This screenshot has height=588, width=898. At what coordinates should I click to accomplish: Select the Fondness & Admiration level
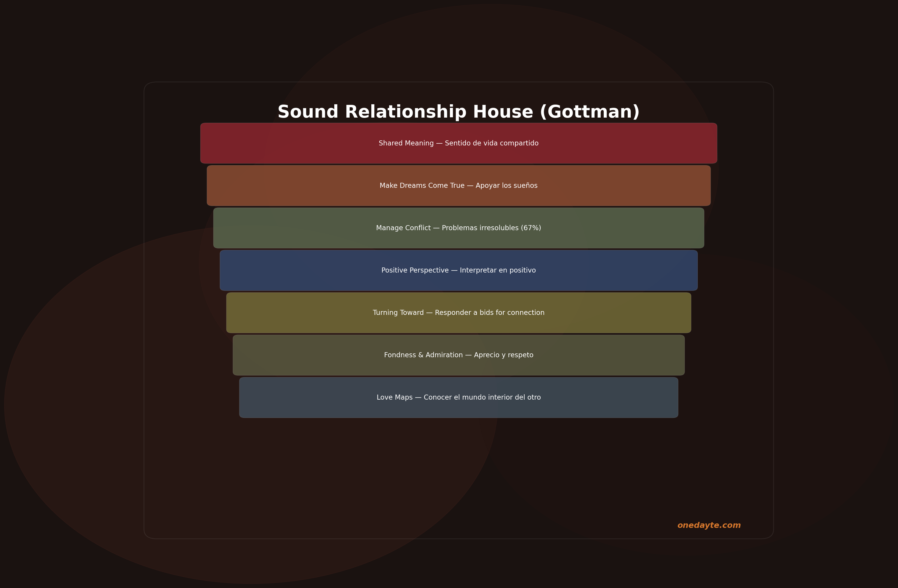click(458, 355)
